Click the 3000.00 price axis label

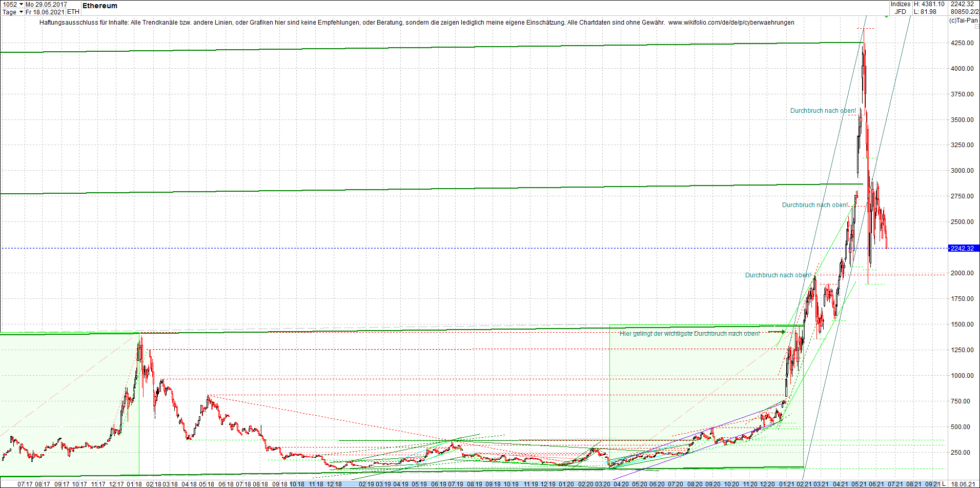pos(962,171)
